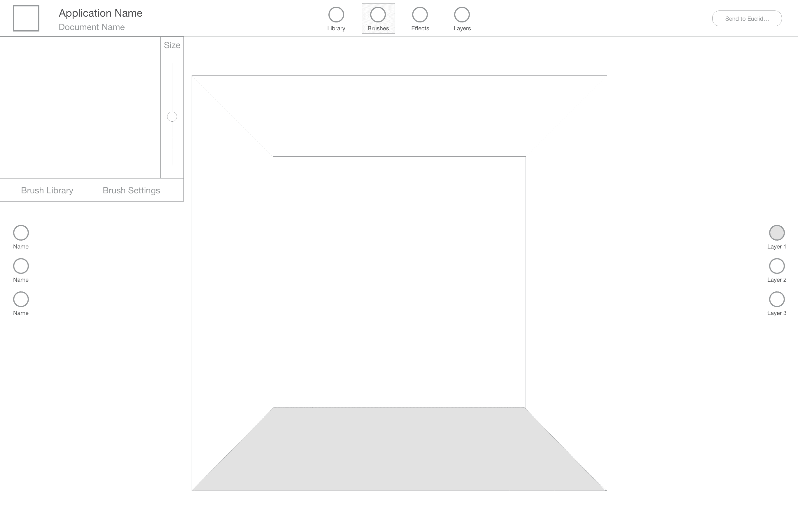
Task: Click the shaded floor of the 3D canvas
Action: 399,451
